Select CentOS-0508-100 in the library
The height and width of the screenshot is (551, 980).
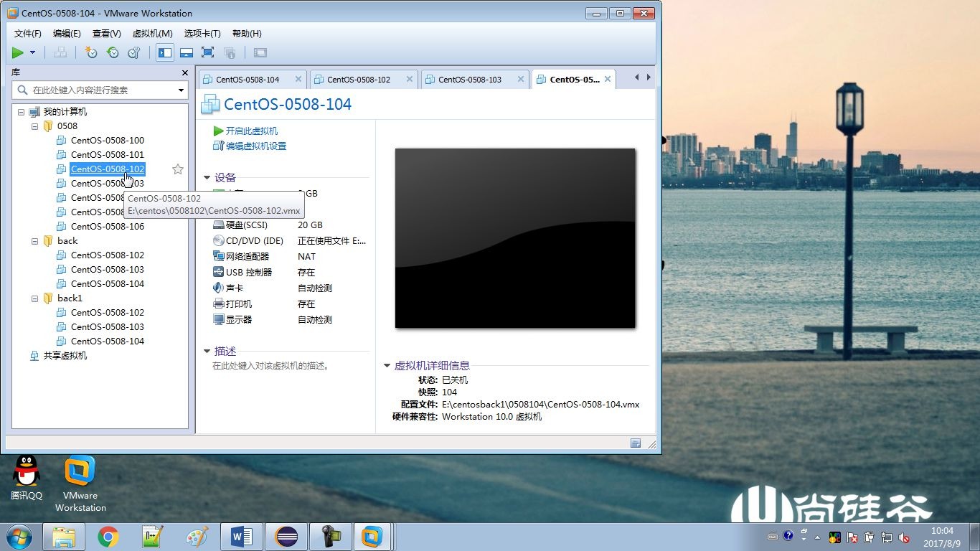click(x=107, y=140)
